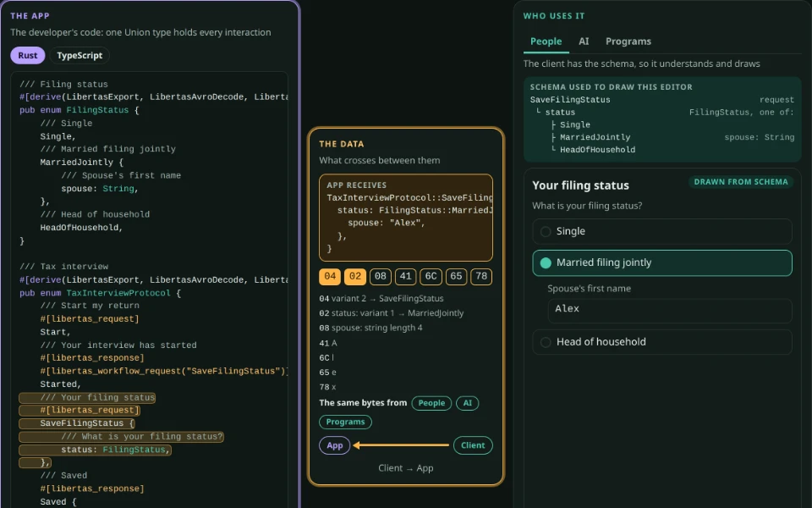This screenshot has width=812, height=508.
Task: Click the Programs pill in The Data panel
Action: pos(345,422)
